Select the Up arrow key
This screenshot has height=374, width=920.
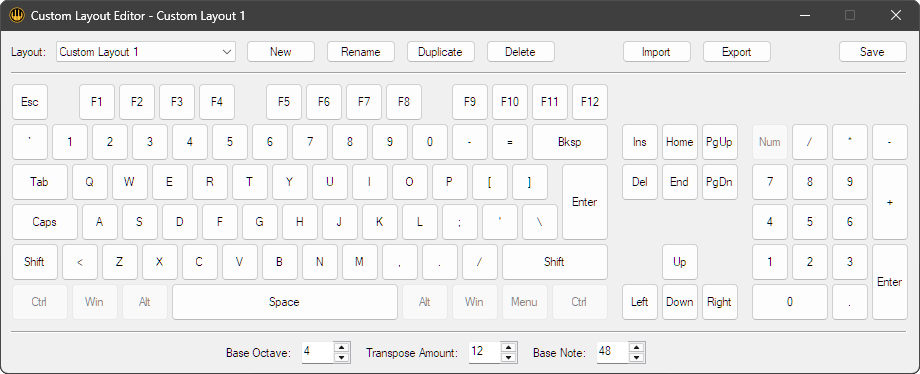pyautogui.click(x=679, y=262)
